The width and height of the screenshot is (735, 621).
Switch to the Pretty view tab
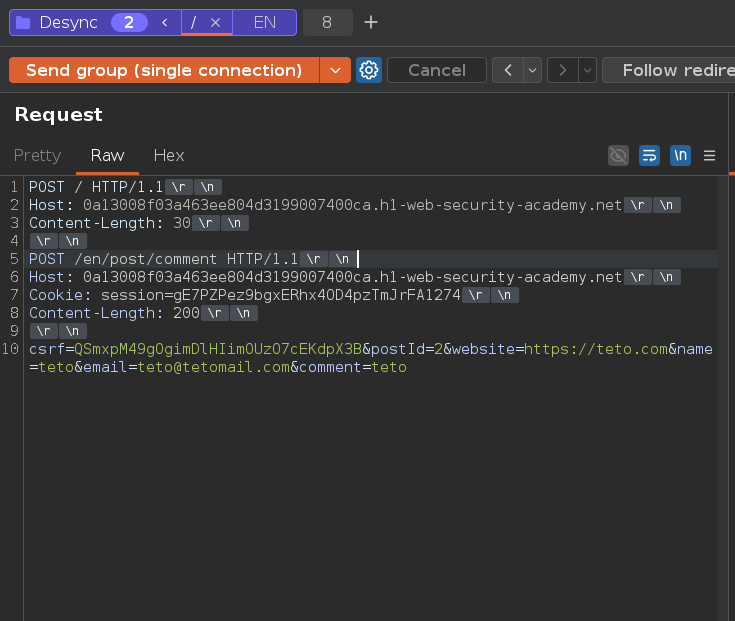tap(38, 156)
